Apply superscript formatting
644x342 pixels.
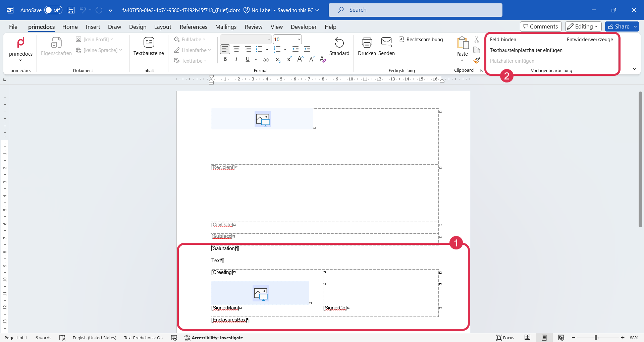coord(289,59)
